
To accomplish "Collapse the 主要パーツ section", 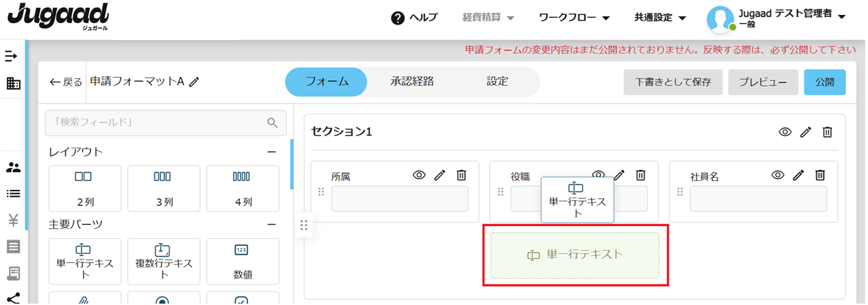I will click(x=271, y=224).
